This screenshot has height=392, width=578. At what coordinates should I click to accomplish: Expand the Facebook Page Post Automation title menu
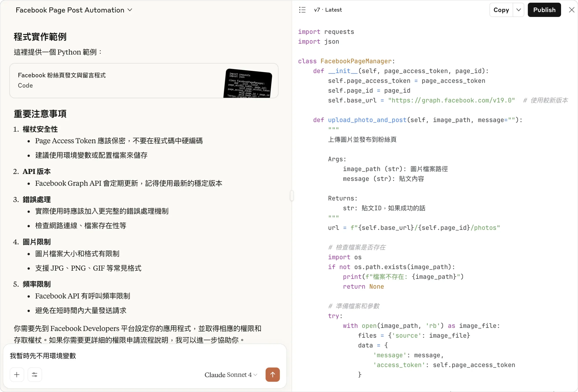(x=74, y=10)
